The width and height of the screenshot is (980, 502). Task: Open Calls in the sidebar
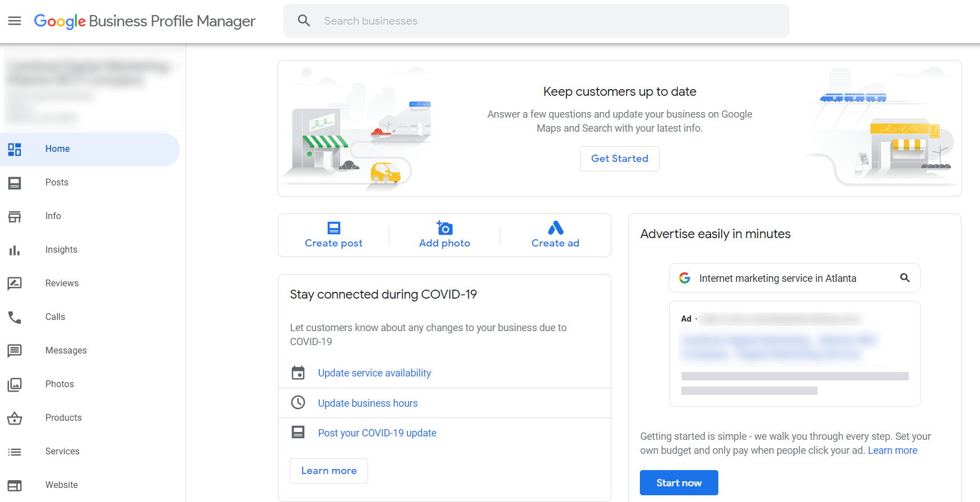[90, 317]
